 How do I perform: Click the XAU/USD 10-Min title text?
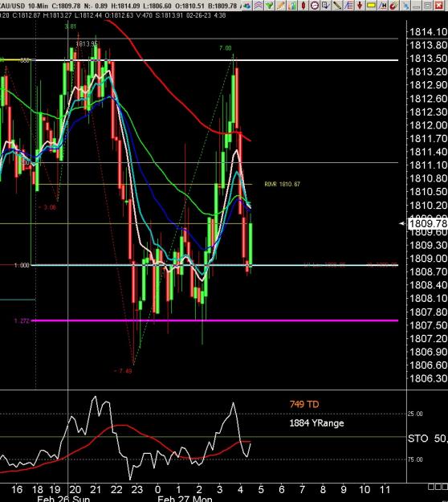24,6
